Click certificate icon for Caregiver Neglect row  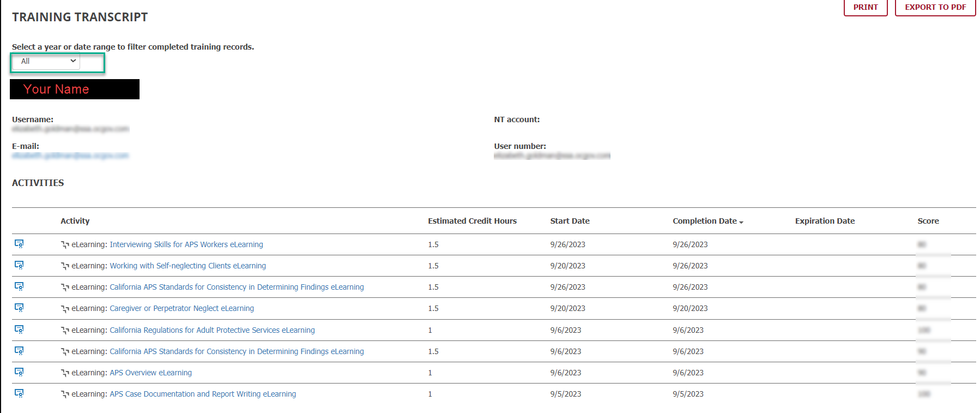[19, 308]
